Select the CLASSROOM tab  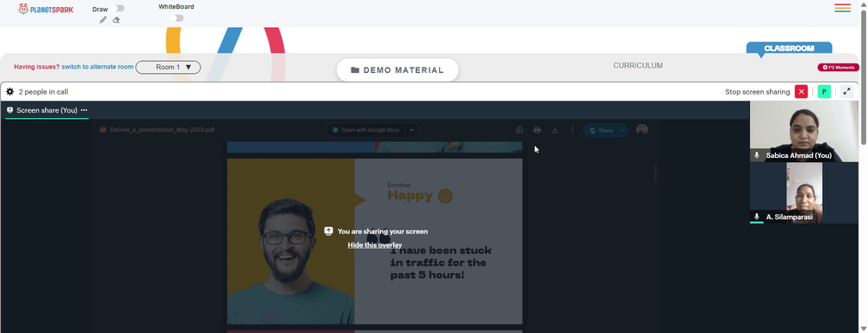point(789,48)
